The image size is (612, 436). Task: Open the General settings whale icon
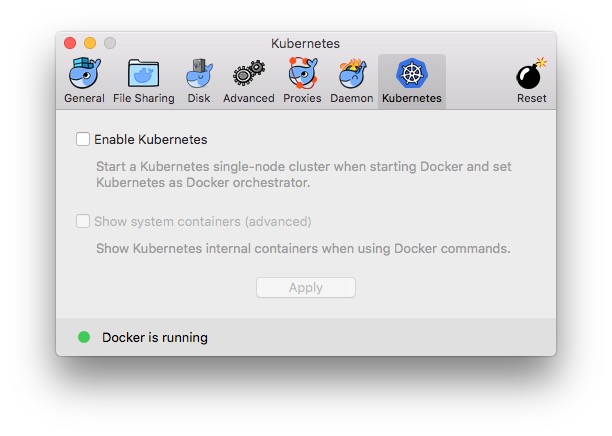84,75
